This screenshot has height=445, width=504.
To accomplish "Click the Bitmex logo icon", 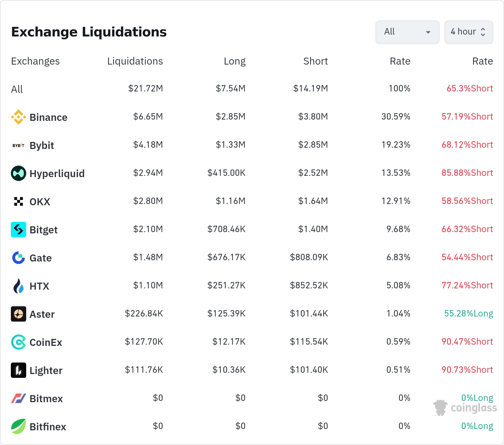I will [x=18, y=398].
